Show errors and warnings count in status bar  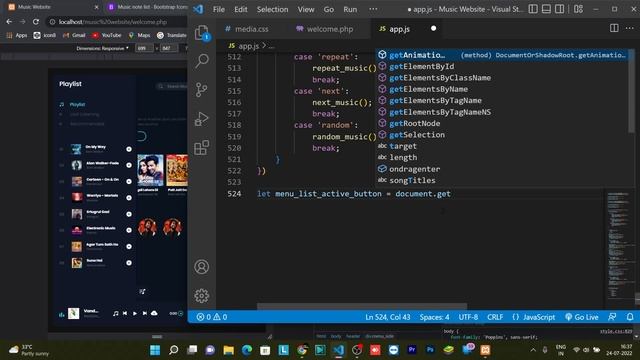pyautogui.click(x=212, y=317)
